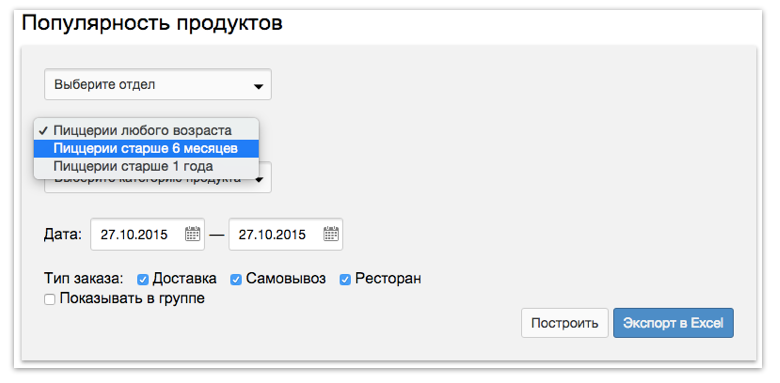This screenshot has height=383, width=780.
Task: Open the end date calendar picker icon
Action: 331,234
